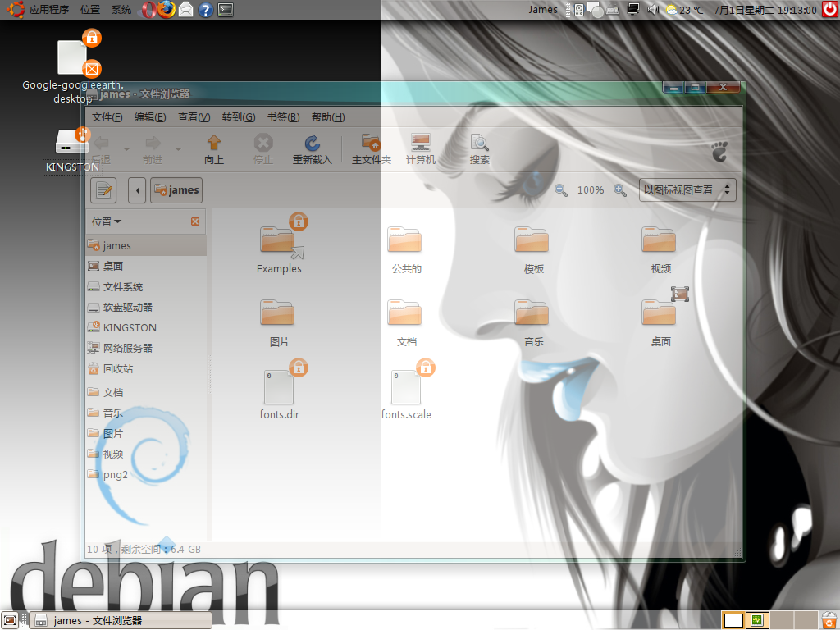Open the 帮助(H) menu
This screenshot has width=840, height=630.
[328, 116]
